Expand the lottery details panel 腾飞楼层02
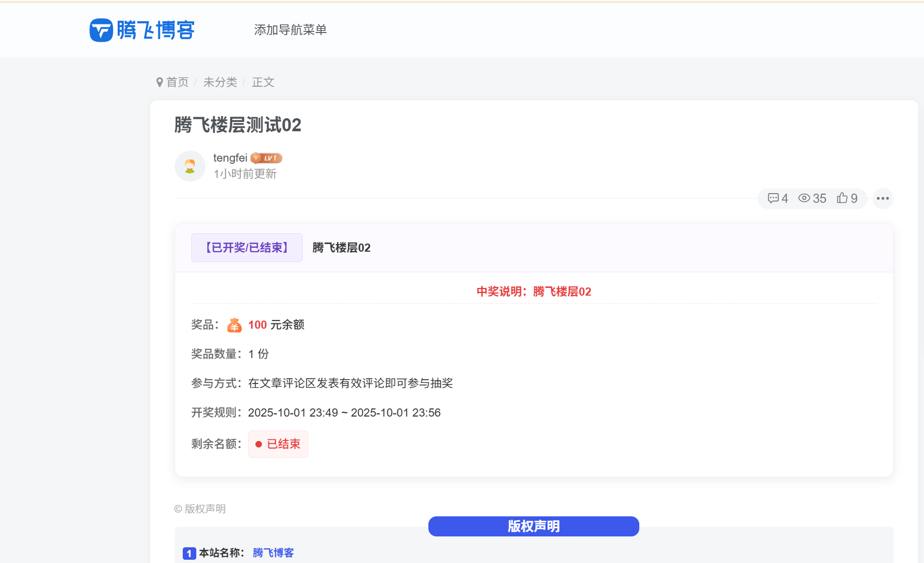924x563 pixels. (341, 247)
